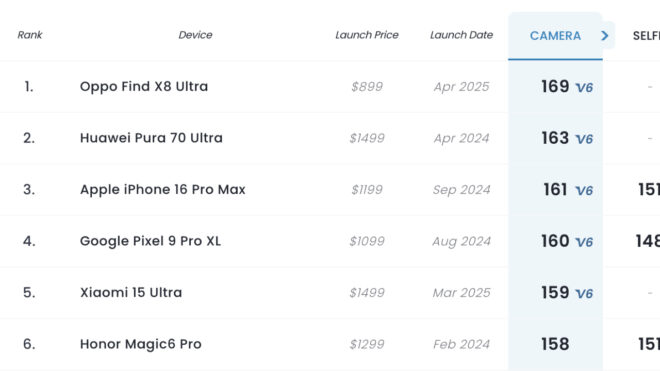Click the V6 badge for Oppo Find X8 Ultra
The image size is (660, 371).
point(584,88)
